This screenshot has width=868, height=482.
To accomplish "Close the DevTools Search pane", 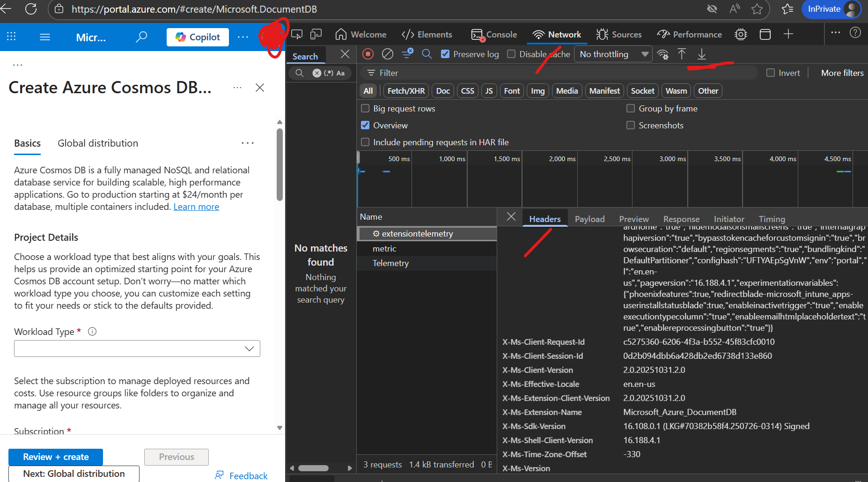I will tap(345, 54).
